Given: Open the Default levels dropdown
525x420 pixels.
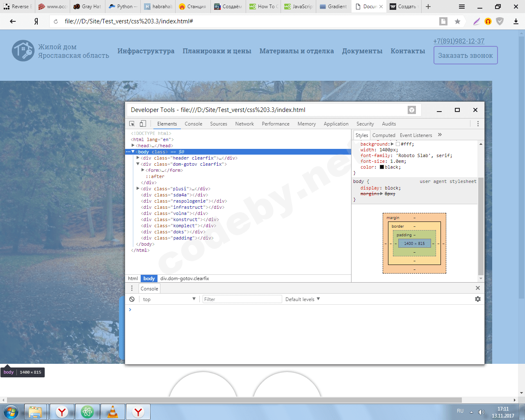Looking at the screenshot, I should point(302,299).
